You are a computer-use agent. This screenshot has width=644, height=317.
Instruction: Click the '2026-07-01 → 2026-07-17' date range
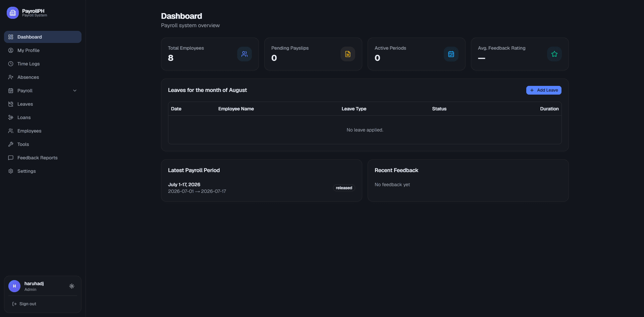(x=197, y=191)
